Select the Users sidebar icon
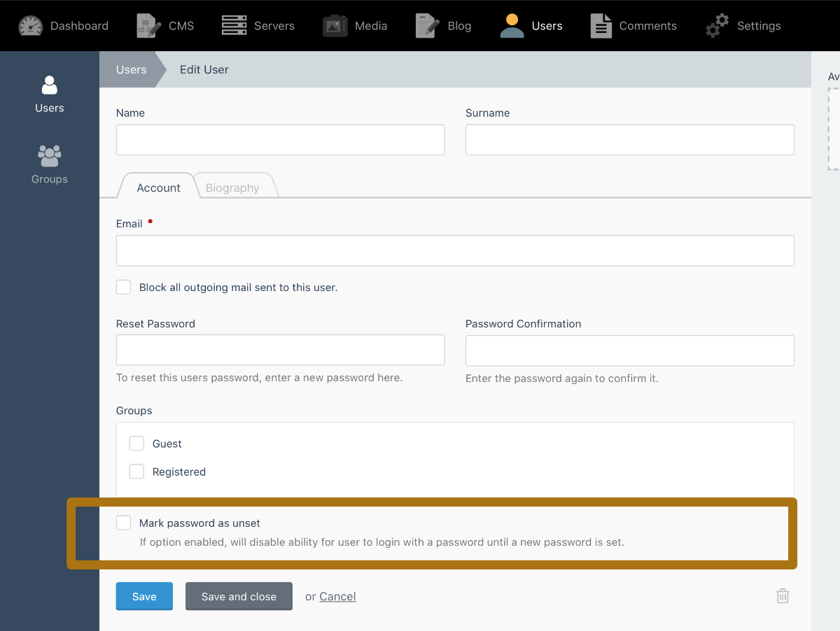 pyautogui.click(x=50, y=85)
